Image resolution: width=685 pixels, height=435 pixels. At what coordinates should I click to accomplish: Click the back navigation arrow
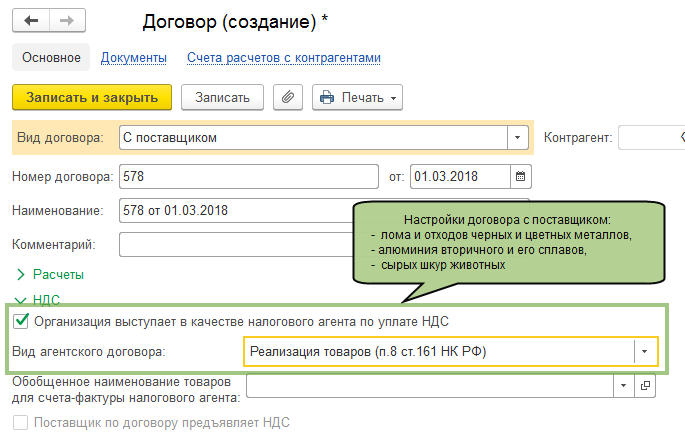(x=31, y=20)
